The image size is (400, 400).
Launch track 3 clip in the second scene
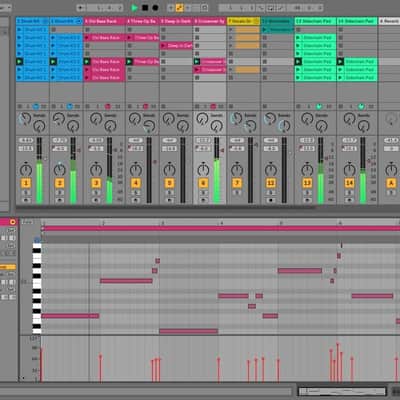[x=87, y=38]
